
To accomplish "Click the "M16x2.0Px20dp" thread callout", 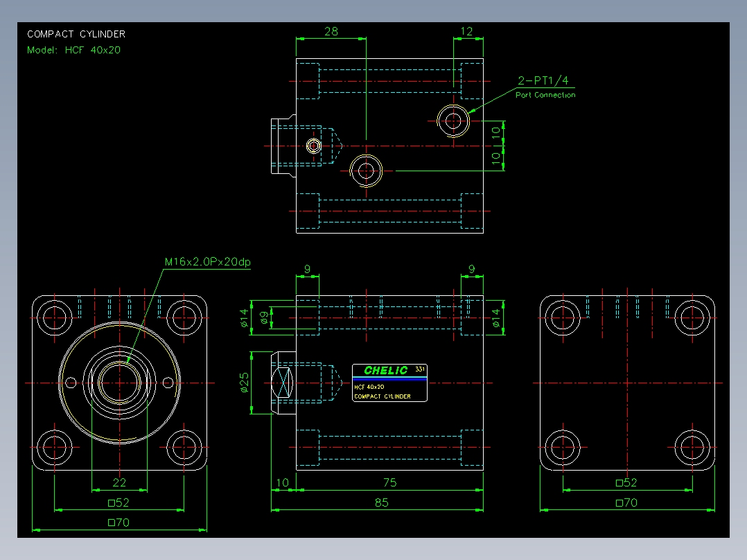I will coord(208,262).
